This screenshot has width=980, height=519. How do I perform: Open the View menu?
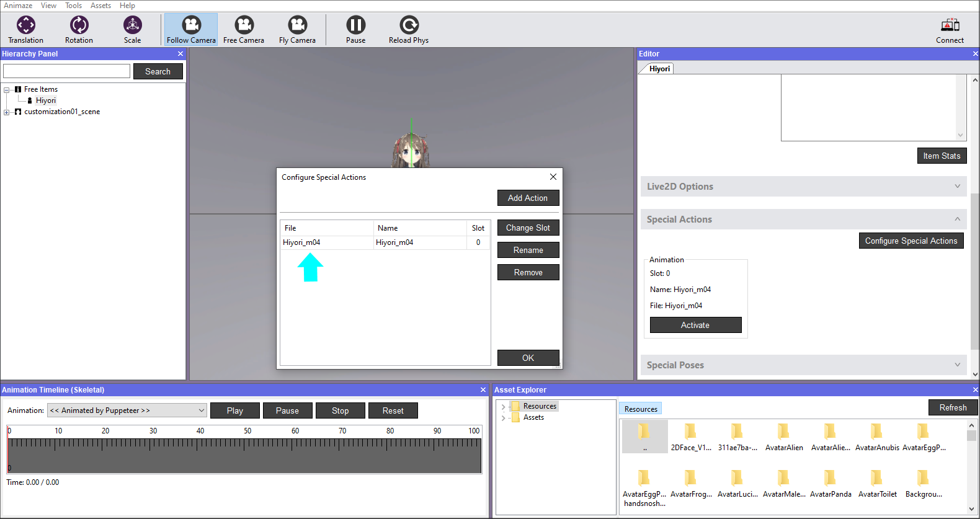[48, 6]
